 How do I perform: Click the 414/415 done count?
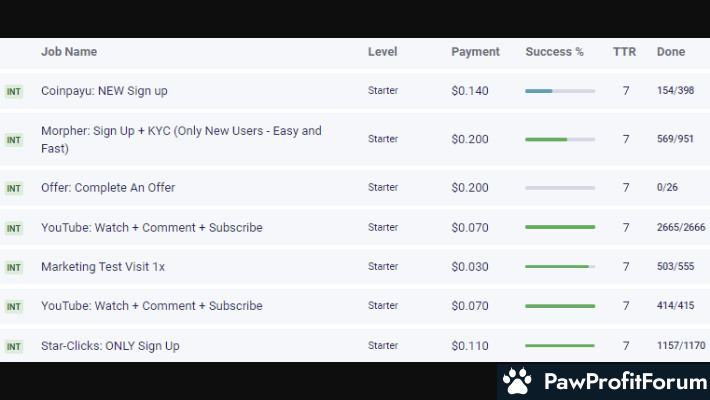675,305
